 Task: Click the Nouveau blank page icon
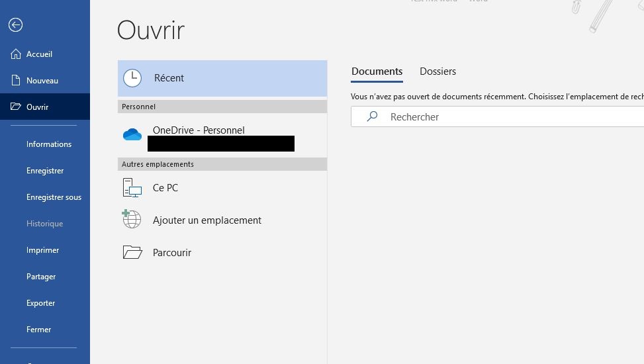[x=16, y=81]
